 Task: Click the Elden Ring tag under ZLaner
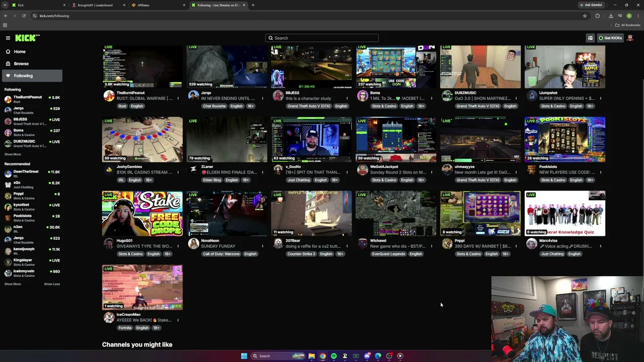point(212,180)
